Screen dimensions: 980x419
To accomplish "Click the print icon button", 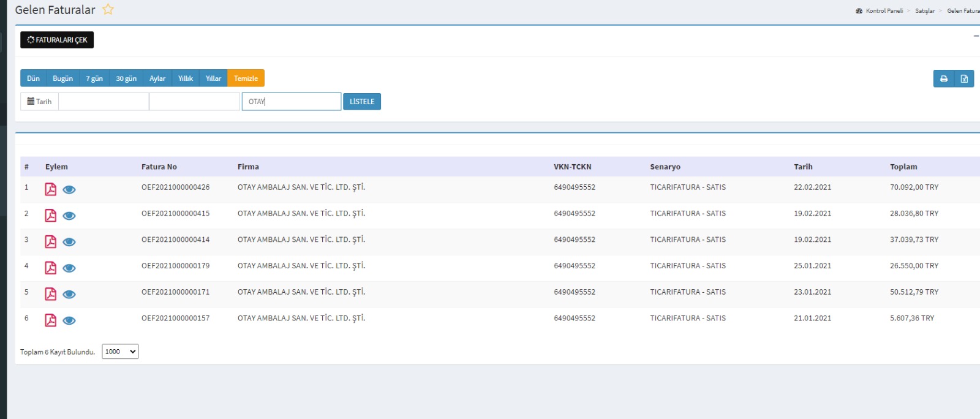I will coord(943,78).
